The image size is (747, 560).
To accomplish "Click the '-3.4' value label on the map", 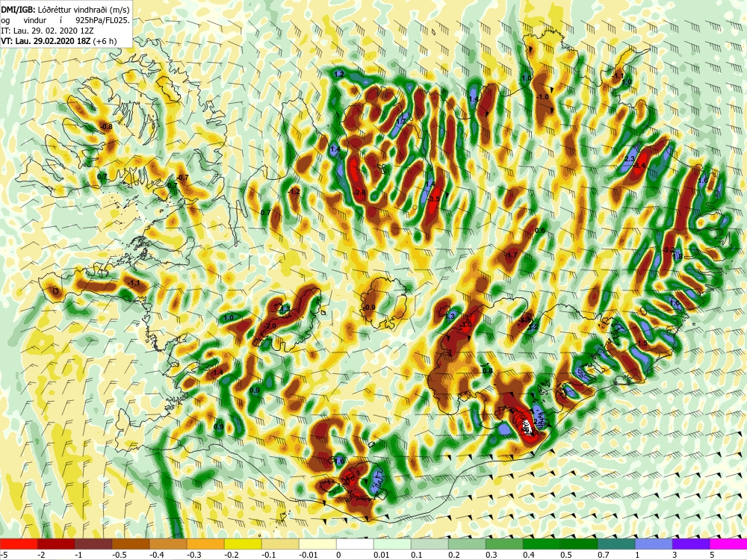I will (639, 165).
